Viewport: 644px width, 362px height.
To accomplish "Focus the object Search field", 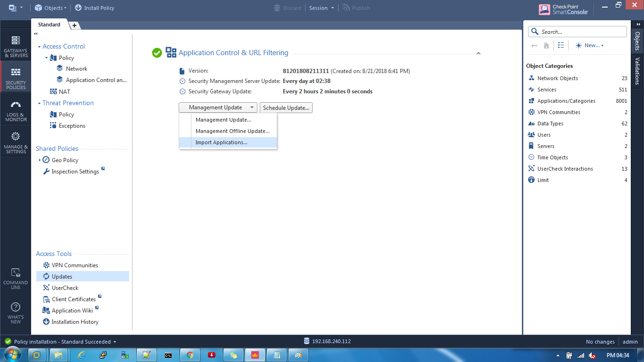I will click(x=578, y=32).
